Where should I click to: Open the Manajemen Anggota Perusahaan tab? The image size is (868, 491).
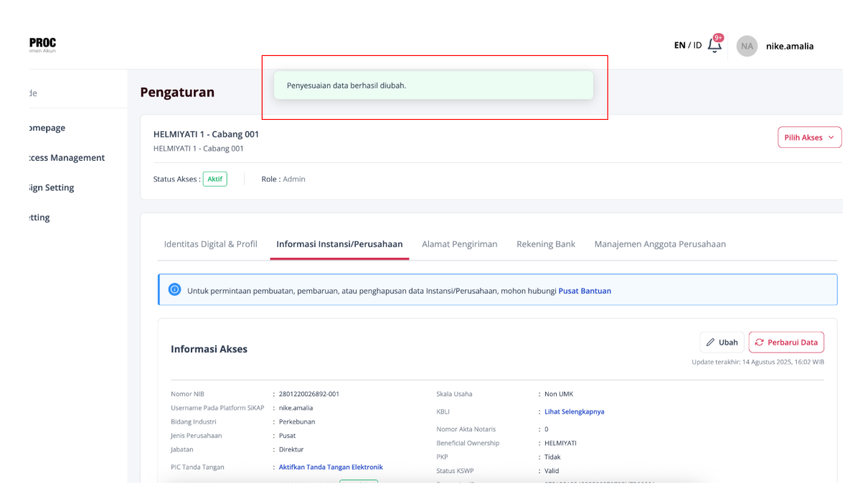(x=660, y=244)
